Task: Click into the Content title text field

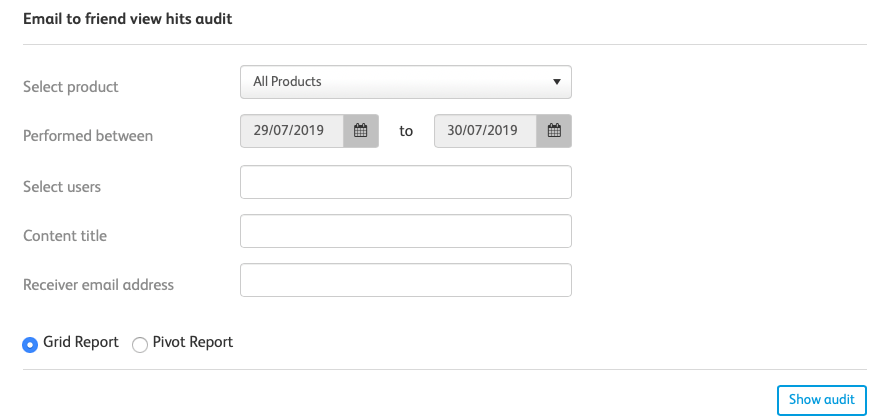Action: pos(405,231)
